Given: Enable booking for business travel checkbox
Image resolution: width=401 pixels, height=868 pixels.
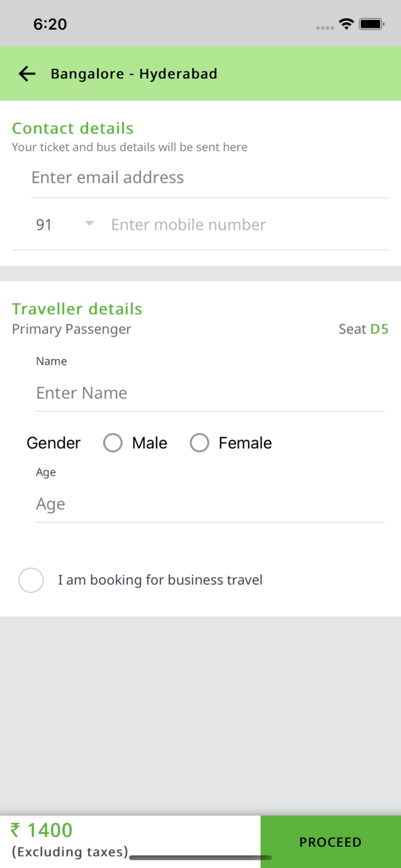Looking at the screenshot, I should coord(31,580).
